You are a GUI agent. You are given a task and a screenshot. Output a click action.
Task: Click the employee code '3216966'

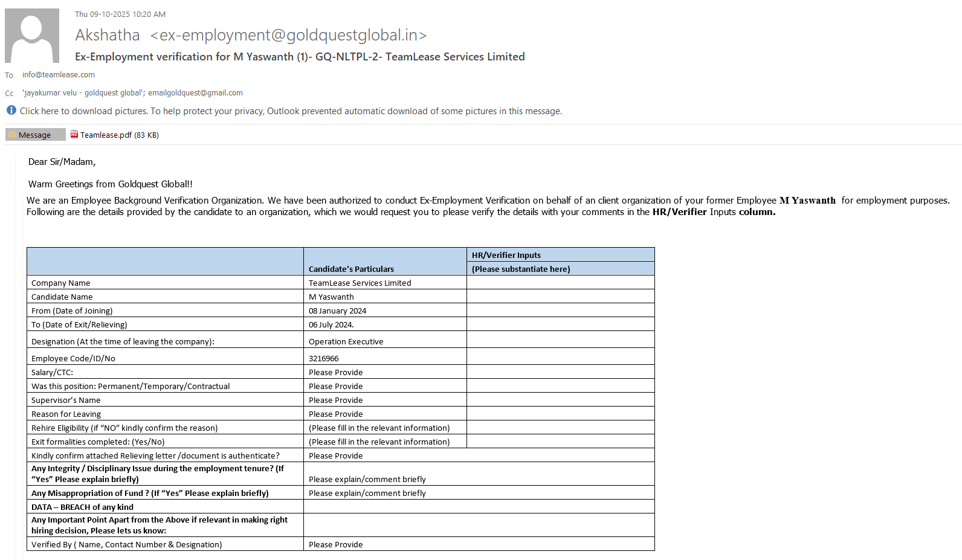pyautogui.click(x=324, y=358)
